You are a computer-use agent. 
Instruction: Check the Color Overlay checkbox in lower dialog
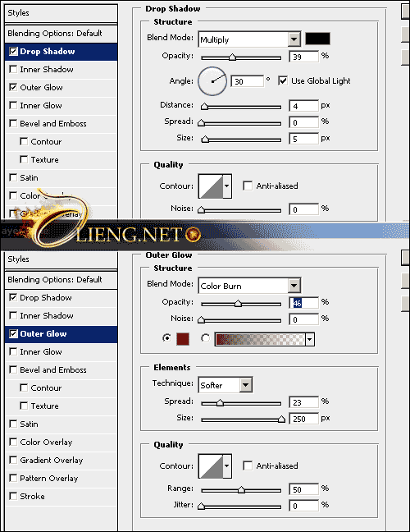click(13, 442)
